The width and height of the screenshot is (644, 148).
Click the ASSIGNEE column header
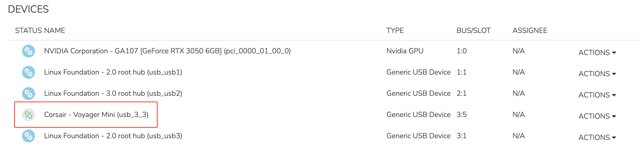pyautogui.click(x=530, y=30)
